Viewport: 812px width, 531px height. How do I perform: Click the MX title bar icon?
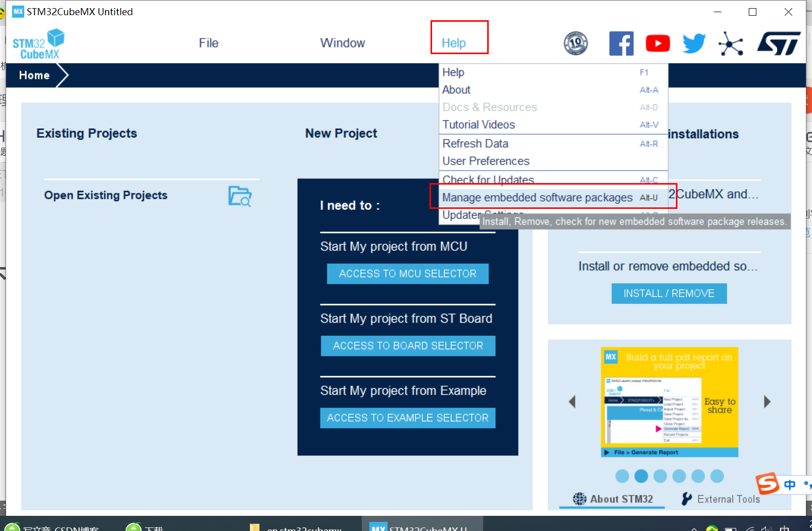pyautogui.click(x=18, y=12)
